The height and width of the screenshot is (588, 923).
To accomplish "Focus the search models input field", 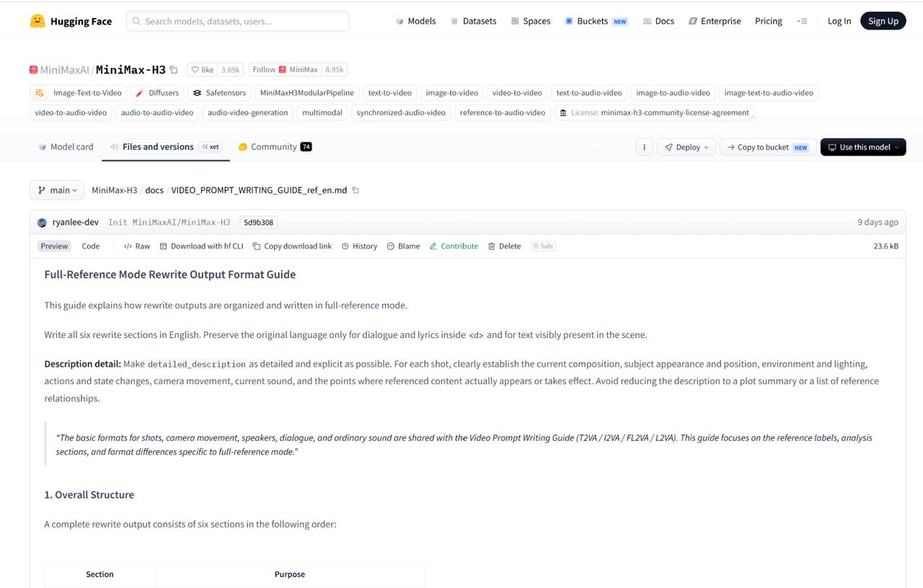I will (238, 21).
